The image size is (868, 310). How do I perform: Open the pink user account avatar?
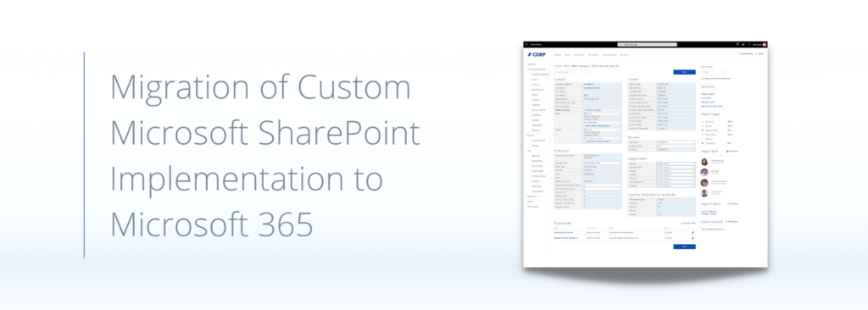coord(765,44)
